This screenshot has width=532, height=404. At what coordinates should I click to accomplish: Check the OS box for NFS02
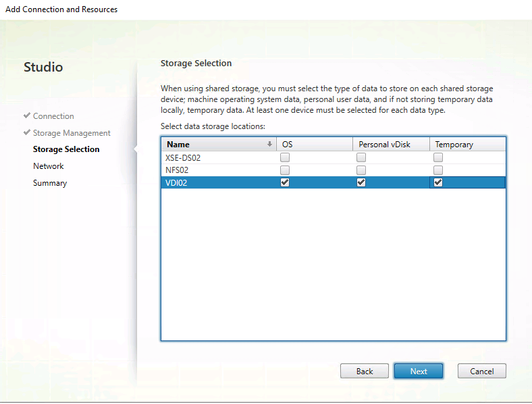point(285,170)
